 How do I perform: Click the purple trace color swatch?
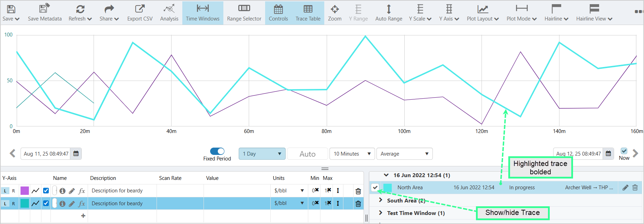[x=25, y=191]
